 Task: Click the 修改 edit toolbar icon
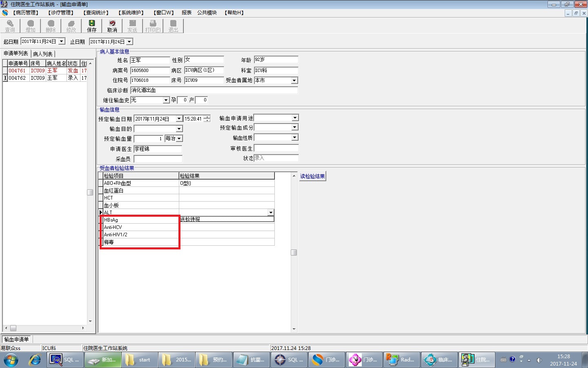pos(71,26)
